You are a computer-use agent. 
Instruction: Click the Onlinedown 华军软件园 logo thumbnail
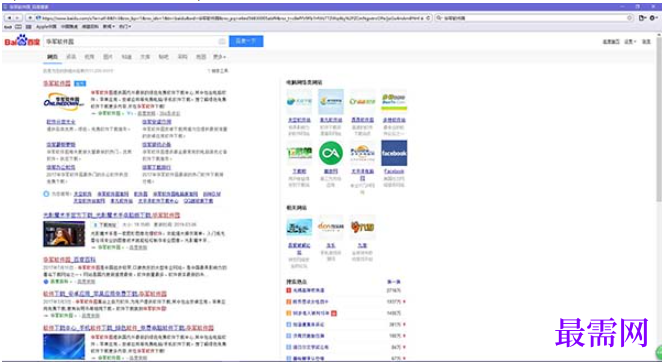(64, 101)
